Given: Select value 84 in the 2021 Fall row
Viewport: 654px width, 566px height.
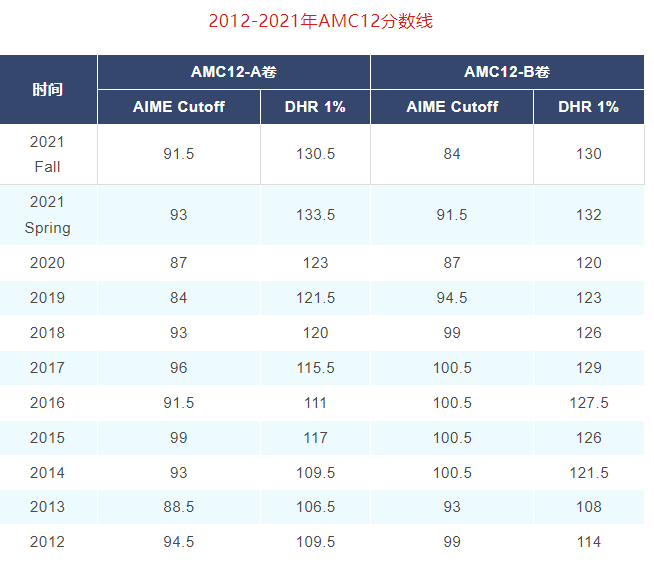Looking at the screenshot, I should (x=452, y=154).
